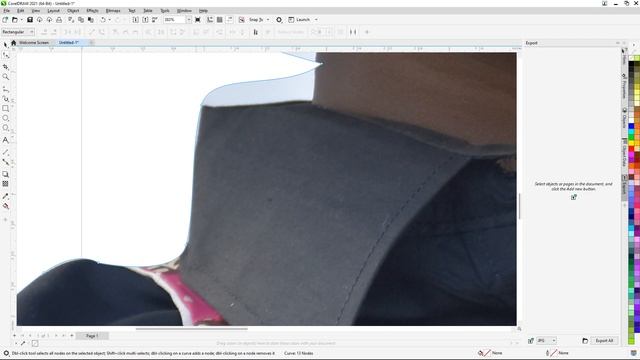
Task: Open the Object menu
Action: pos(73,11)
